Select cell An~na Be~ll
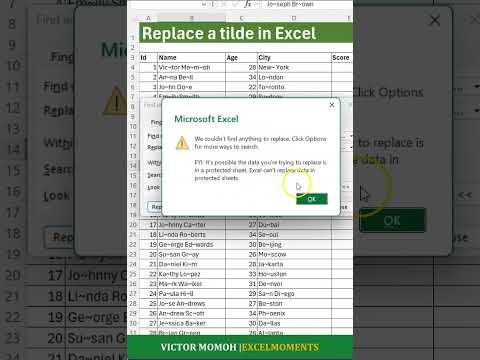Image resolution: width=480 pixels, height=360 pixels. point(192,77)
